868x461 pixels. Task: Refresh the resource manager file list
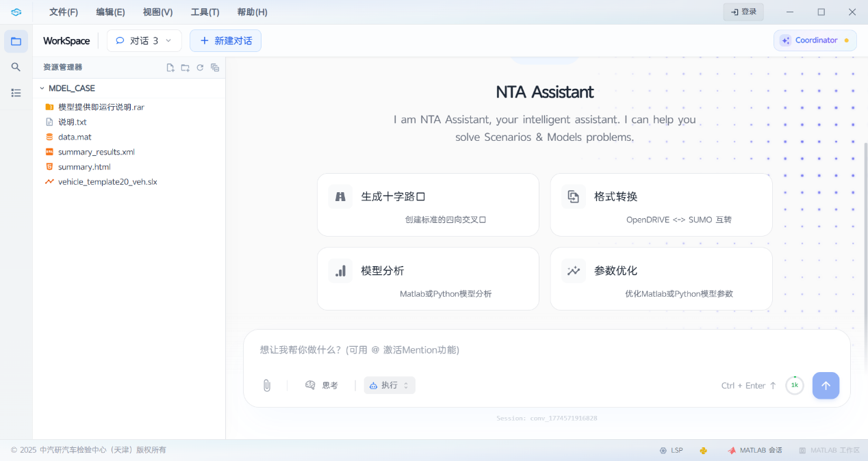coord(200,68)
